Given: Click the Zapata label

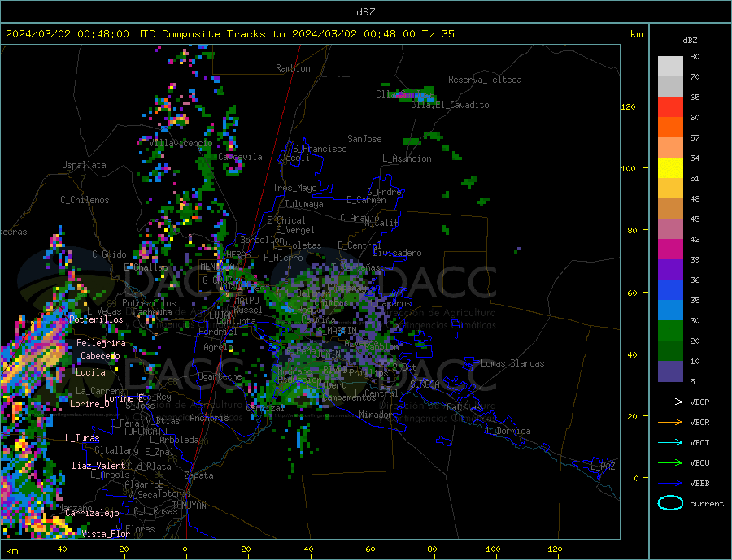Looking at the screenshot, I should point(199,476).
